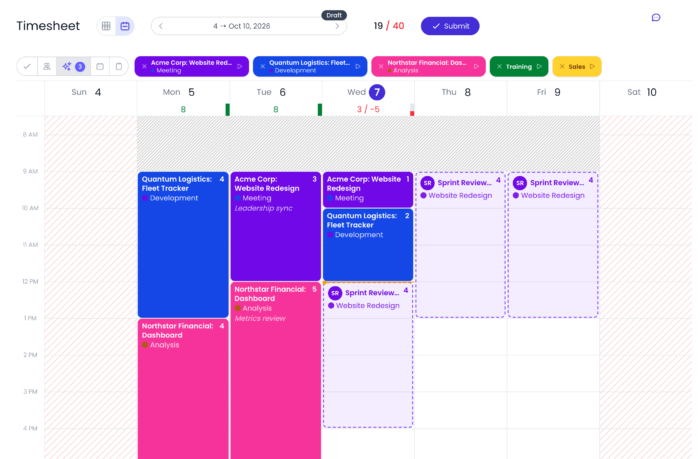The width and height of the screenshot is (700, 459).
Task: Toggle the clipboard filter icon
Action: click(119, 67)
